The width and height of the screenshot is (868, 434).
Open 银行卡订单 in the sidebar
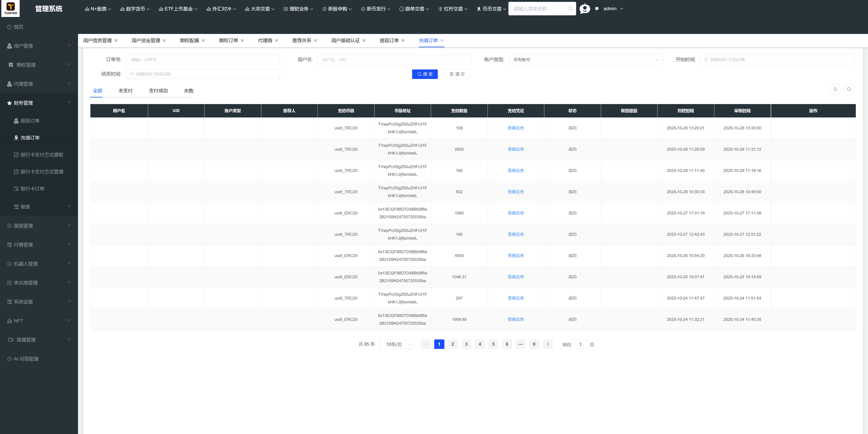(39, 188)
